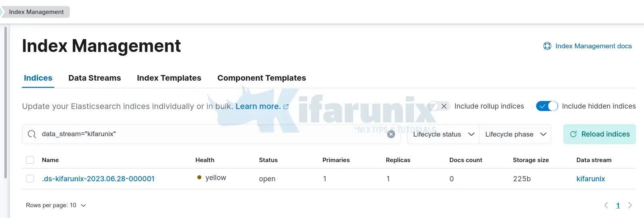
Task: Expand Rows per page selector
Action: [x=56, y=205]
